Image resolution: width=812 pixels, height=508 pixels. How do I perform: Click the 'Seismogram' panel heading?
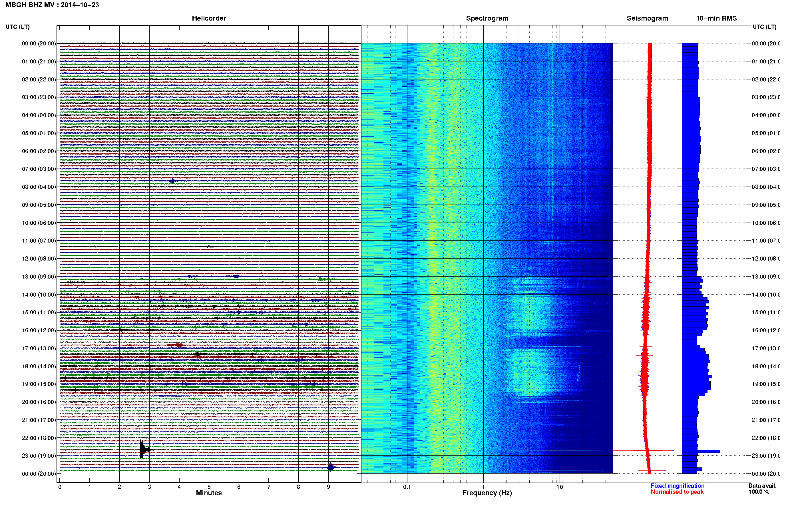coord(647,18)
